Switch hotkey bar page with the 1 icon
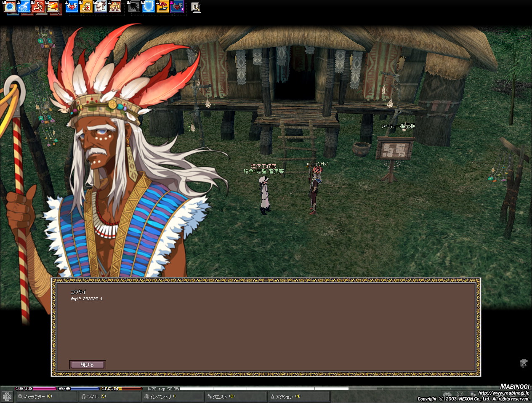This screenshot has height=403, width=532. (x=196, y=7)
